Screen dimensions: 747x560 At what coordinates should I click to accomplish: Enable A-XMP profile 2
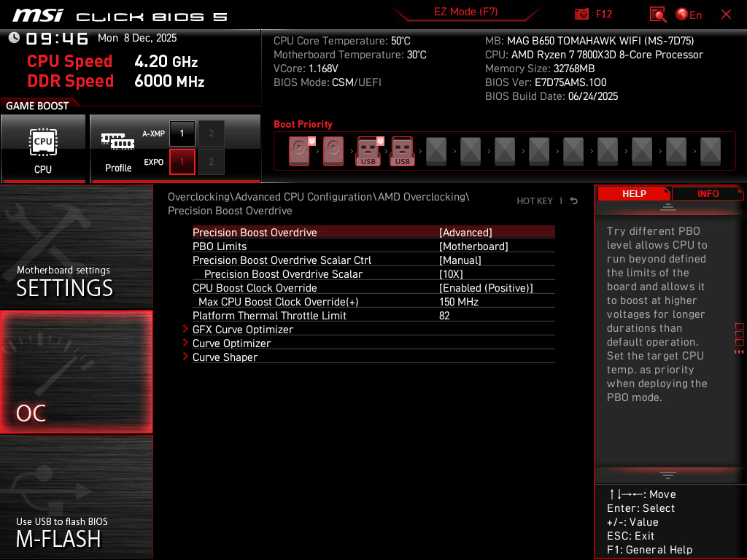[x=211, y=133]
